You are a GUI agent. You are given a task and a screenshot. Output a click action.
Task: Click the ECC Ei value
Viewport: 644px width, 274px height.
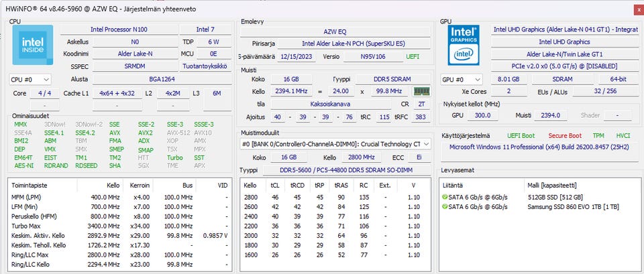(419, 157)
